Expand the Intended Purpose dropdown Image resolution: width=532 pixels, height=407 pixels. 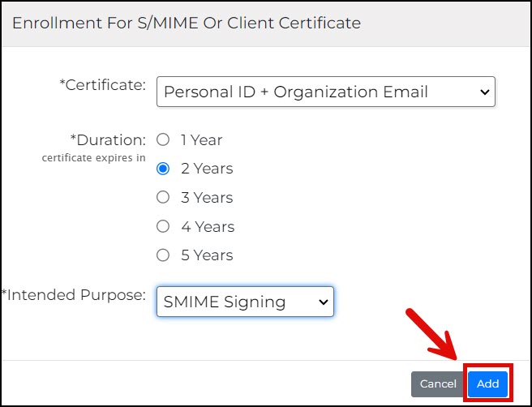point(244,302)
